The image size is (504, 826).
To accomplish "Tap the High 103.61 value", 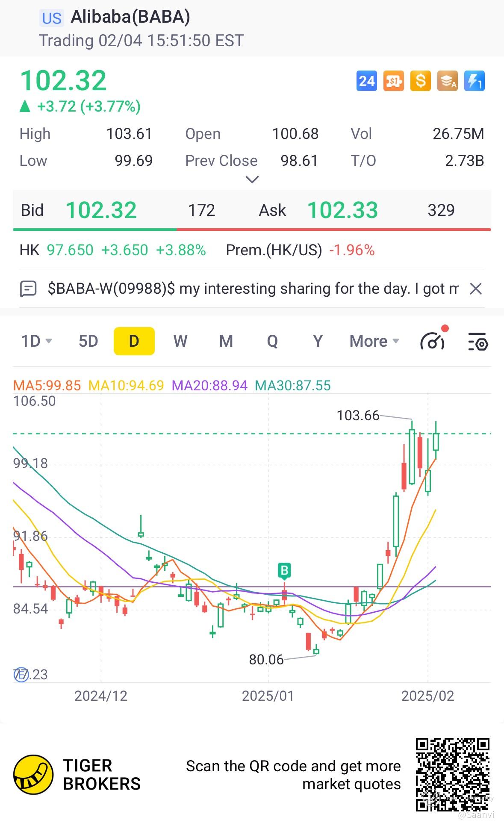I will (x=129, y=134).
